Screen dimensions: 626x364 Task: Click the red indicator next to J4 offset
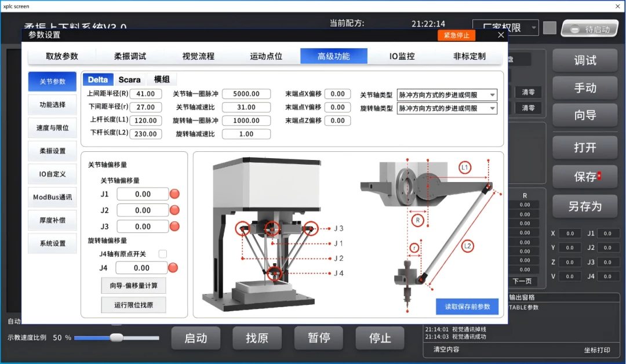click(173, 268)
